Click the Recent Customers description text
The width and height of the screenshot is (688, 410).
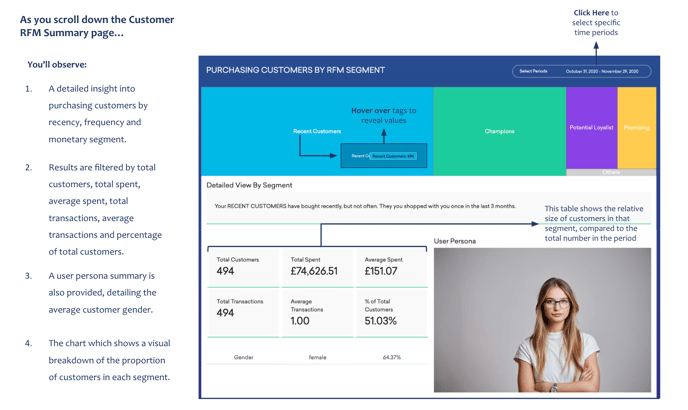365,206
